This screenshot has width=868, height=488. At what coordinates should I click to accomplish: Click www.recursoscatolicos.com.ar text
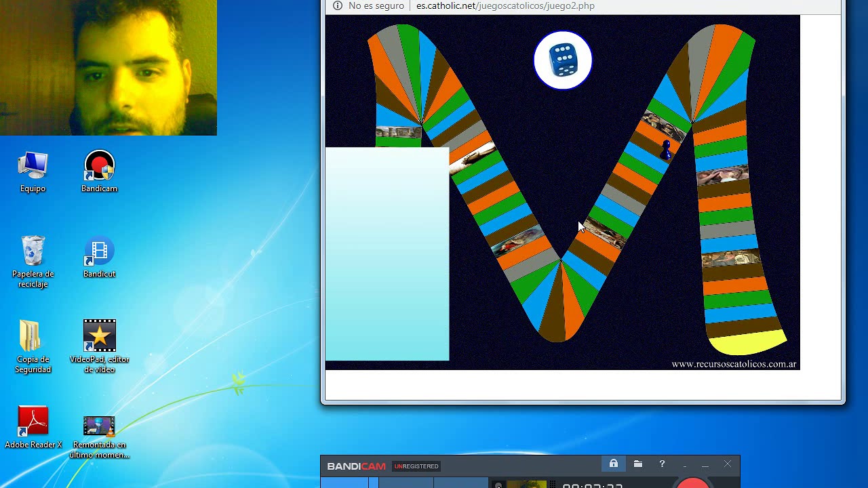point(734,364)
